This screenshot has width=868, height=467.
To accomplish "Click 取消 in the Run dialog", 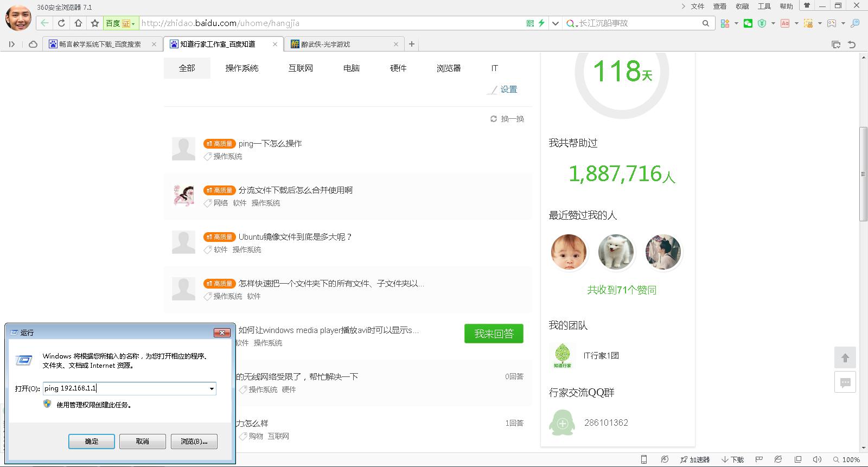I will (143, 442).
